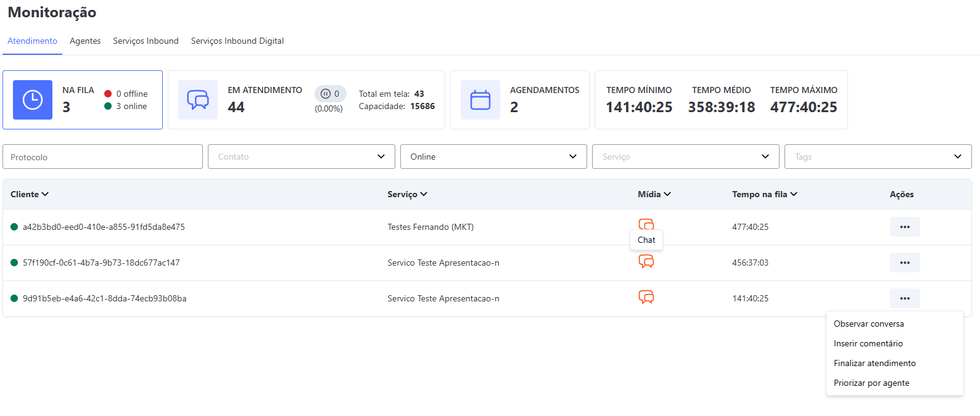This screenshot has height=416, width=980.
Task: Click chat media icon for the 141:40:25 row
Action: (646, 298)
